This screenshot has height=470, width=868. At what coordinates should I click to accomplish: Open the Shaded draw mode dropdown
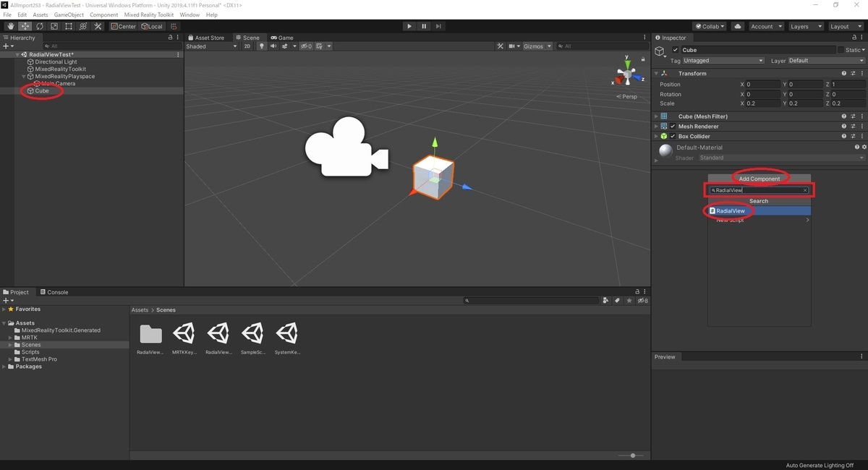[x=211, y=46]
